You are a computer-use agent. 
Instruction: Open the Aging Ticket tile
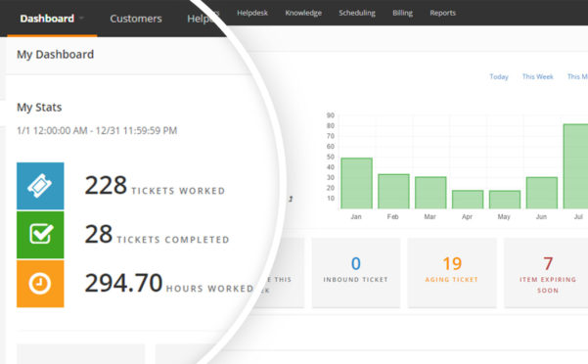pyautogui.click(x=452, y=273)
